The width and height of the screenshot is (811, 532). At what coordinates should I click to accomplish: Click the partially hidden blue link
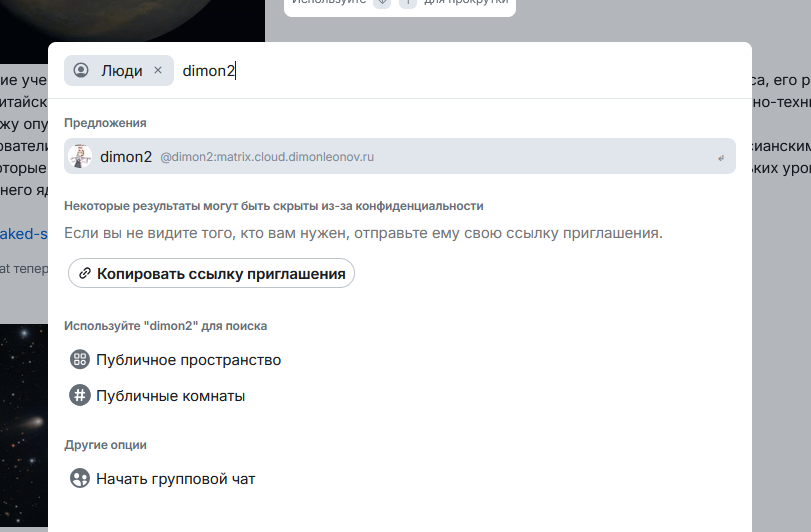tap(23, 233)
